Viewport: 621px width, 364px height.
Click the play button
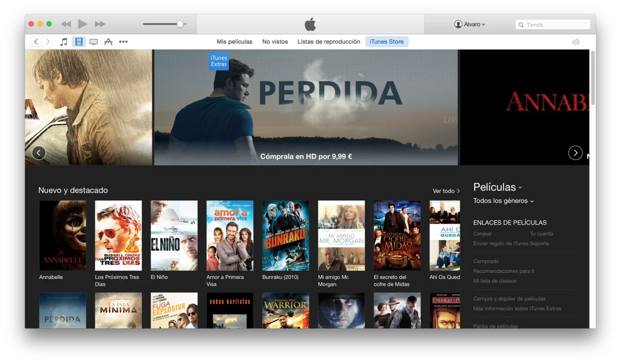point(82,24)
